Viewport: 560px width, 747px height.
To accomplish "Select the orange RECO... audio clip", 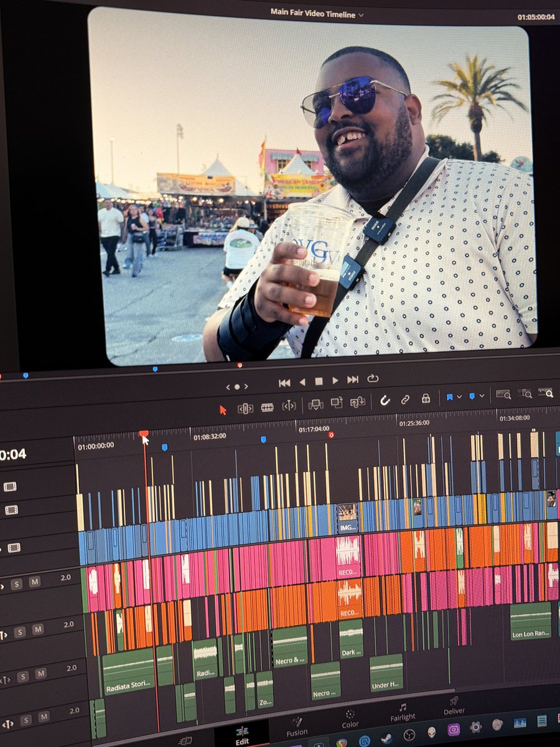I will click(350, 599).
